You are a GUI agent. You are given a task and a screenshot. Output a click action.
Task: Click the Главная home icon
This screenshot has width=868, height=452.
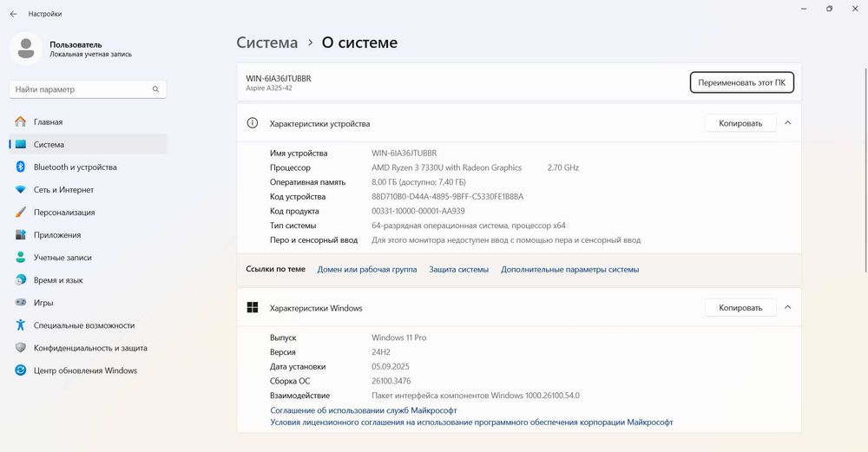coord(21,121)
